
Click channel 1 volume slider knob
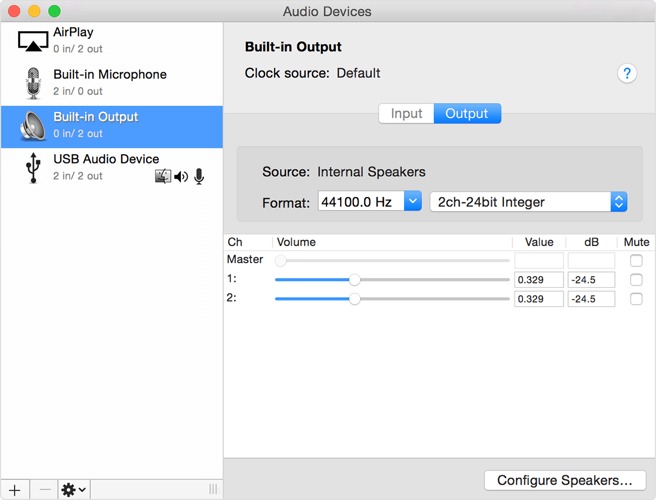354,280
